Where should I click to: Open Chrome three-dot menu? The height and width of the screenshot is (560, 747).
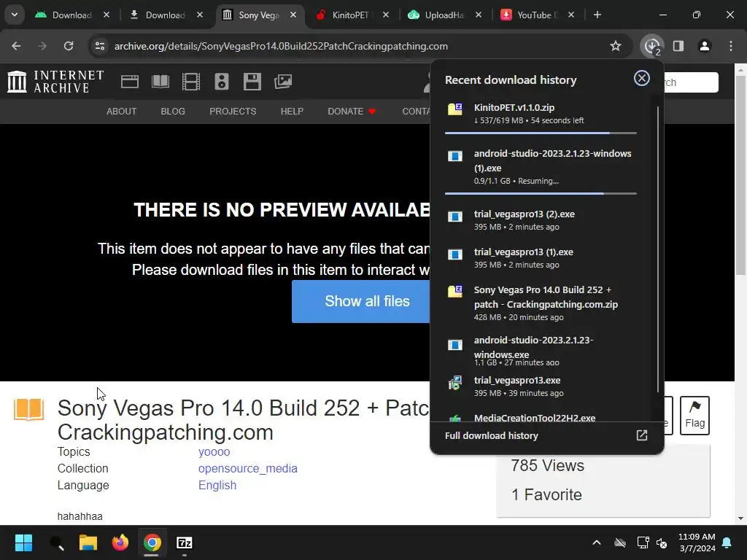731,46
